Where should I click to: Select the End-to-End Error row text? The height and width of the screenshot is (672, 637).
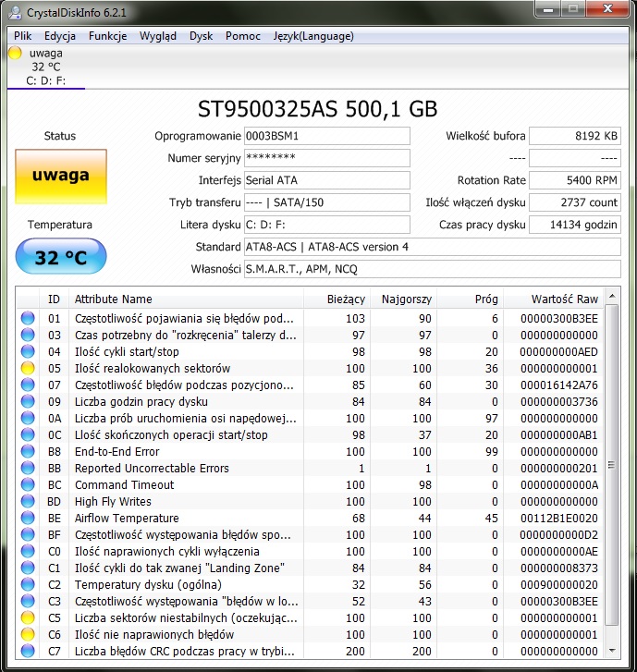coord(117,451)
